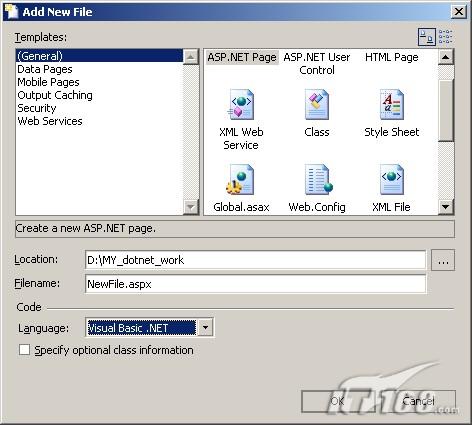Select the HTML Page template label
Screen dimensions: 472x425
click(392, 57)
